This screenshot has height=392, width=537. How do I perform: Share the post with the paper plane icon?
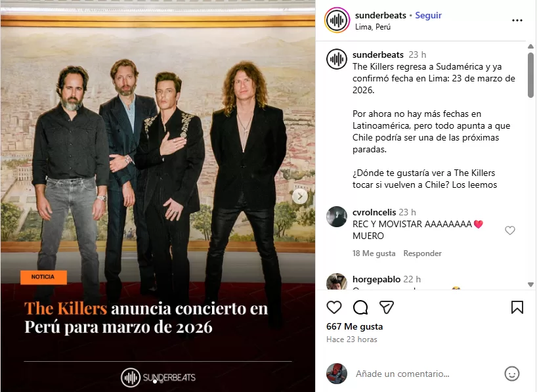(x=386, y=307)
